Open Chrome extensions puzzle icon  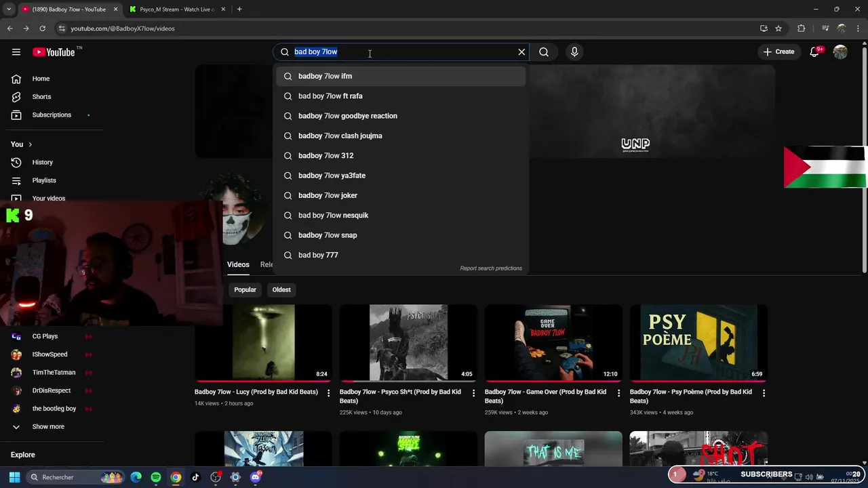click(x=802, y=28)
